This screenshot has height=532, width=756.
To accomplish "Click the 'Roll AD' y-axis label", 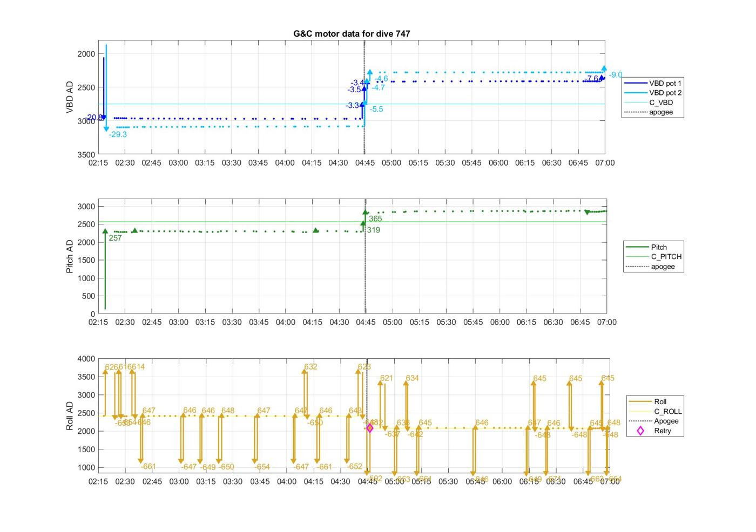I will point(70,415).
